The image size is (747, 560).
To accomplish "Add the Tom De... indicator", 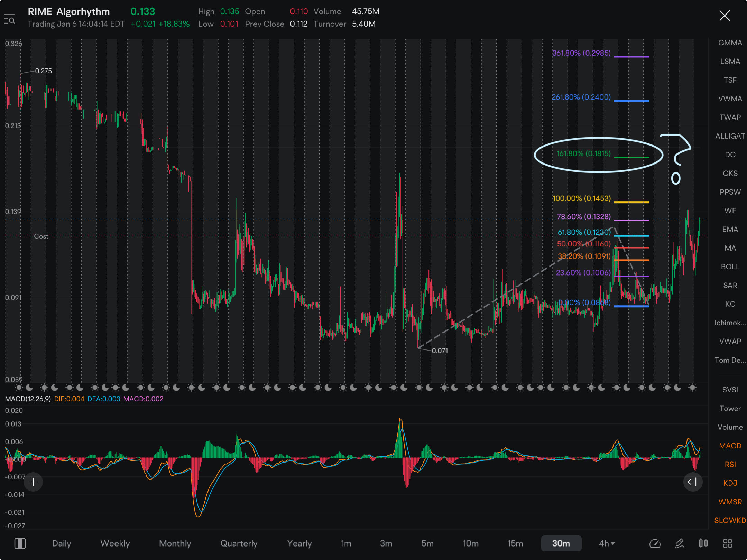I will coord(730,360).
